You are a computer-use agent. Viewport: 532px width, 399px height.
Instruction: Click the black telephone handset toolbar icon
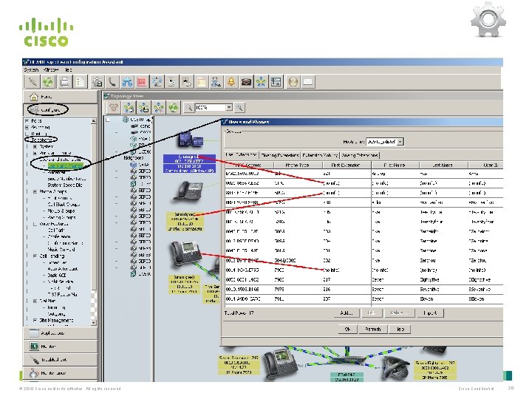click(x=112, y=82)
